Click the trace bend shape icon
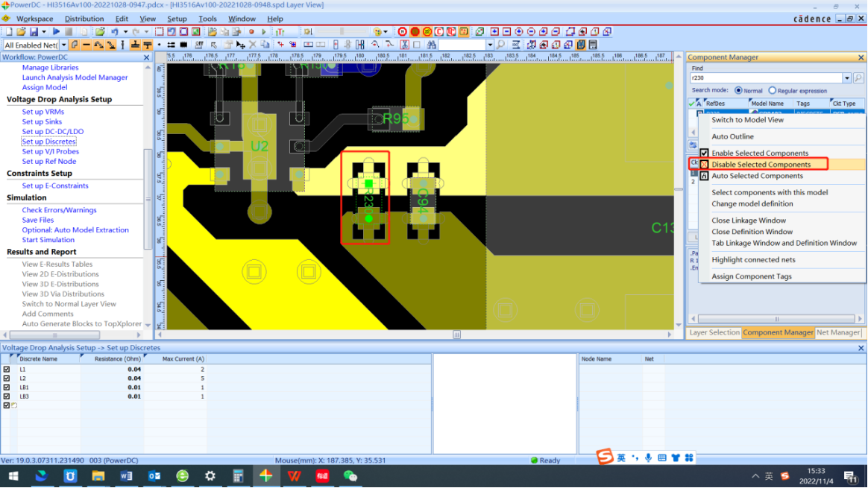Viewport: 868px width, 488px height. click(390, 45)
